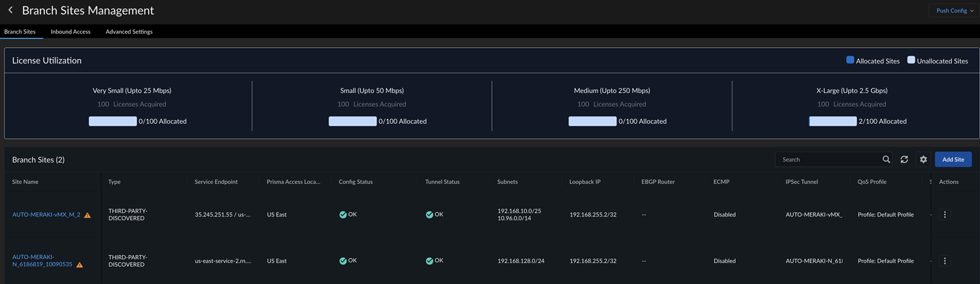Click the search magnifier icon
The width and height of the screenshot is (980, 284).
click(886, 160)
